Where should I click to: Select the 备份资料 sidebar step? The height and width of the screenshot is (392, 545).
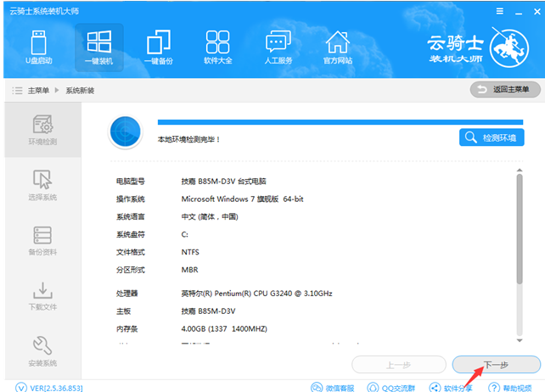[x=42, y=241]
